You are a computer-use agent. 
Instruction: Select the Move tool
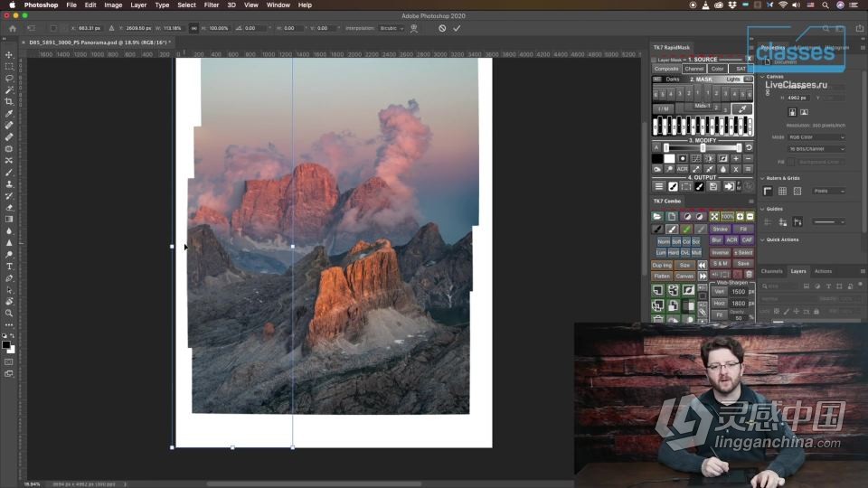click(9, 55)
